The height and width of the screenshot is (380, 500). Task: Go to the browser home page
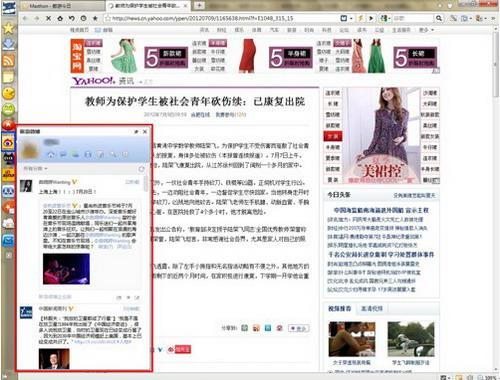(x=60, y=18)
